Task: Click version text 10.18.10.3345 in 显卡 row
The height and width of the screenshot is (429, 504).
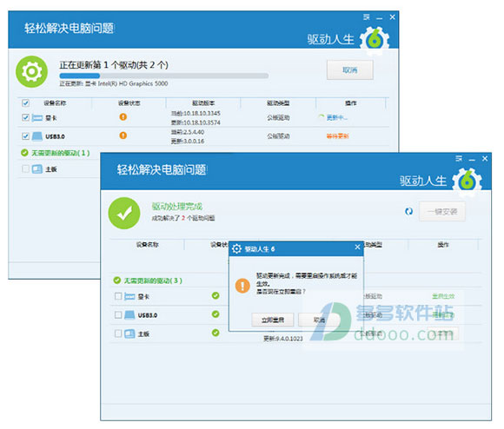Action: [x=202, y=114]
